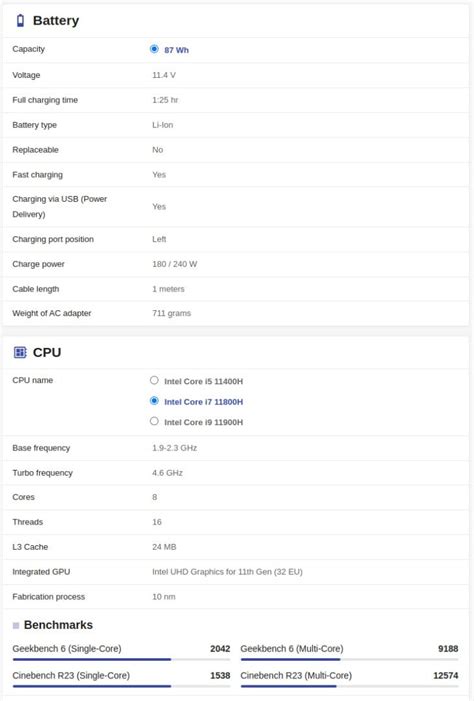Click the 87 Wh capacity label

tap(176, 50)
